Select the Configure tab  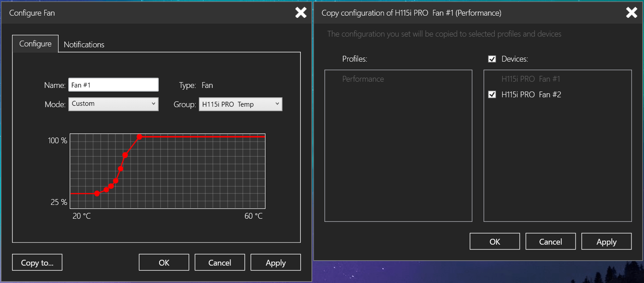click(x=35, y=44)
